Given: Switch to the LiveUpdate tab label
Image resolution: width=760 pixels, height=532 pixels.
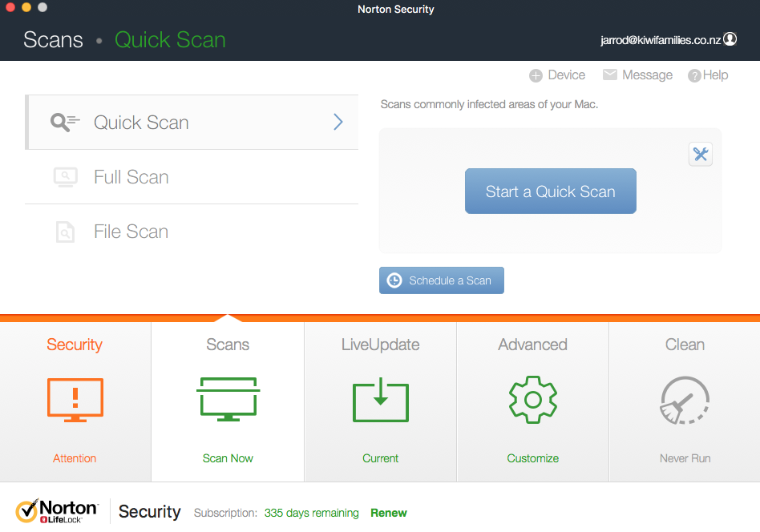Looking at the screenshot, I should [x=380, y=345].
